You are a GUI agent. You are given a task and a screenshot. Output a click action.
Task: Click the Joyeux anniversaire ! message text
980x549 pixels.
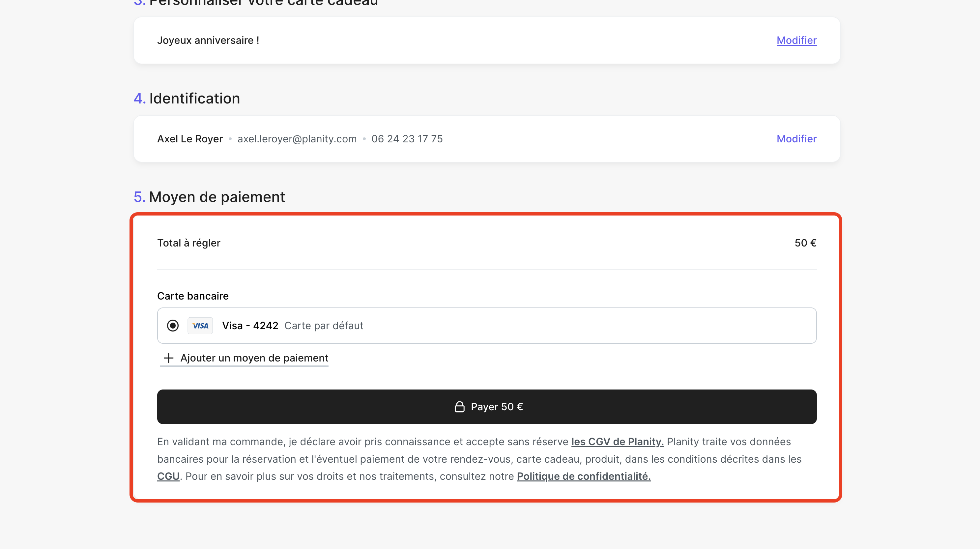tap(208, 40)
